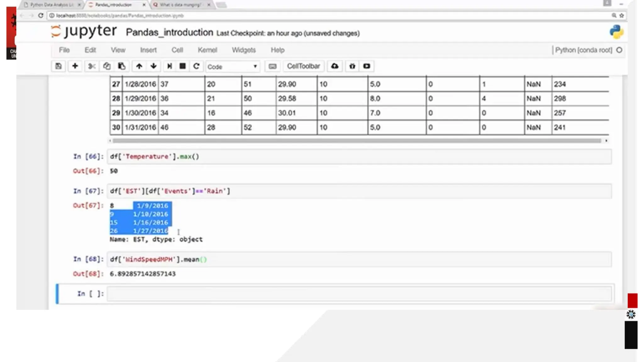Click the Pandas_introduction notebook title

tap(169, 32)
